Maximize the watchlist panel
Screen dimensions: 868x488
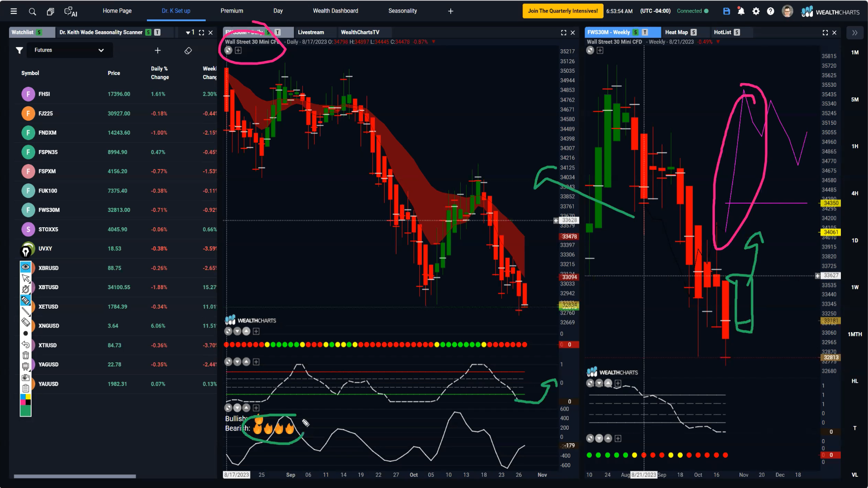point(202,33)
